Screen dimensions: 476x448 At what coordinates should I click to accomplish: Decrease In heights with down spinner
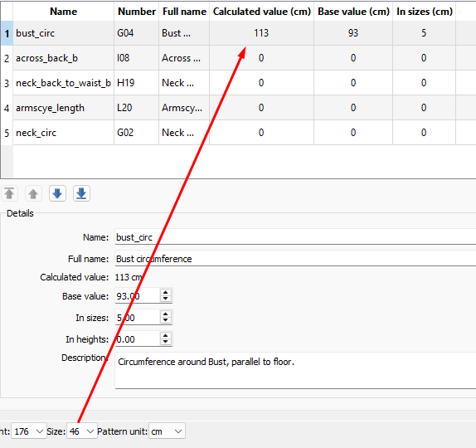pyautogui.click(x=166, y=342)
